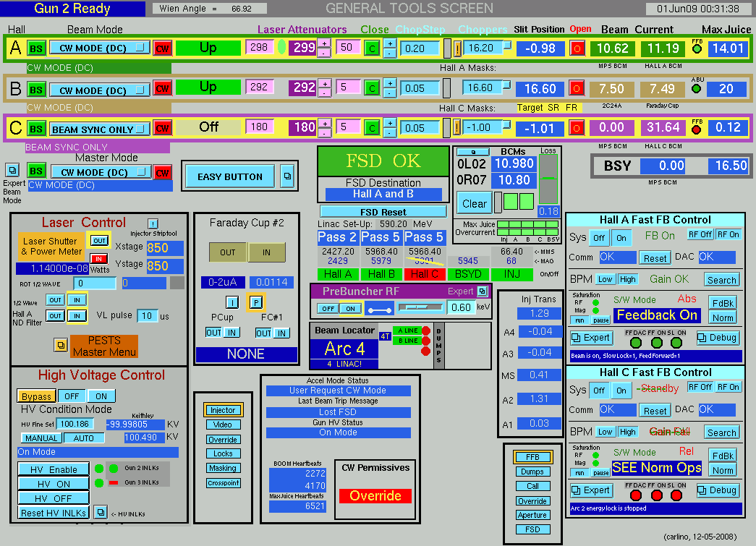Open the FFB menu button
Viewport: 756px width, 546px height.
532,457
